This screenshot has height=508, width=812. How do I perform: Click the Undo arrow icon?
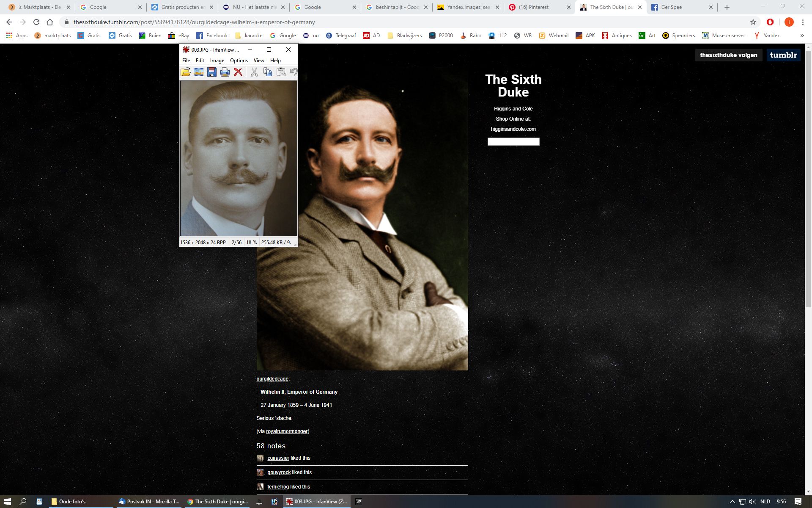click(294, 72)
